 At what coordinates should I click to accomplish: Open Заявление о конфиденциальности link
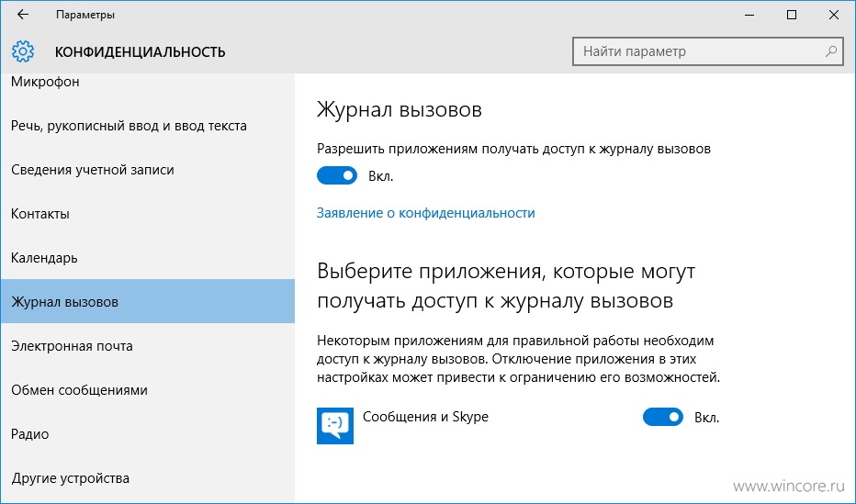coord(426,213)
